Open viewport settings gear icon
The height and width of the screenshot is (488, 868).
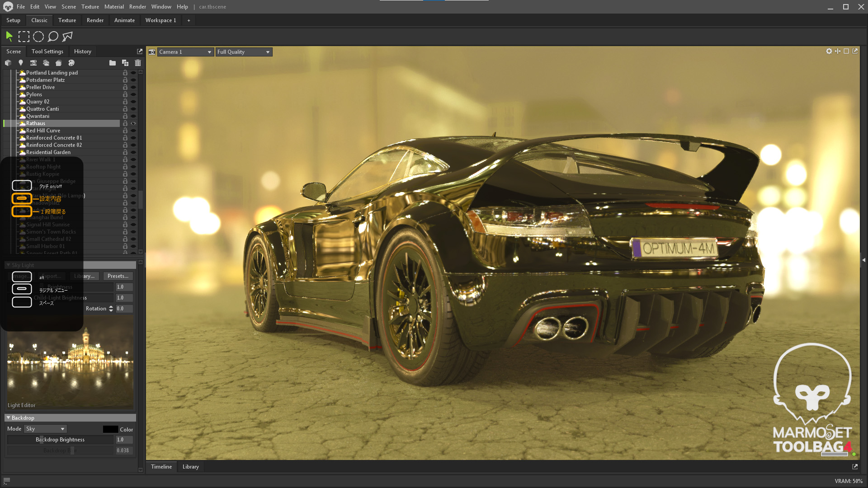pos(829,51)
